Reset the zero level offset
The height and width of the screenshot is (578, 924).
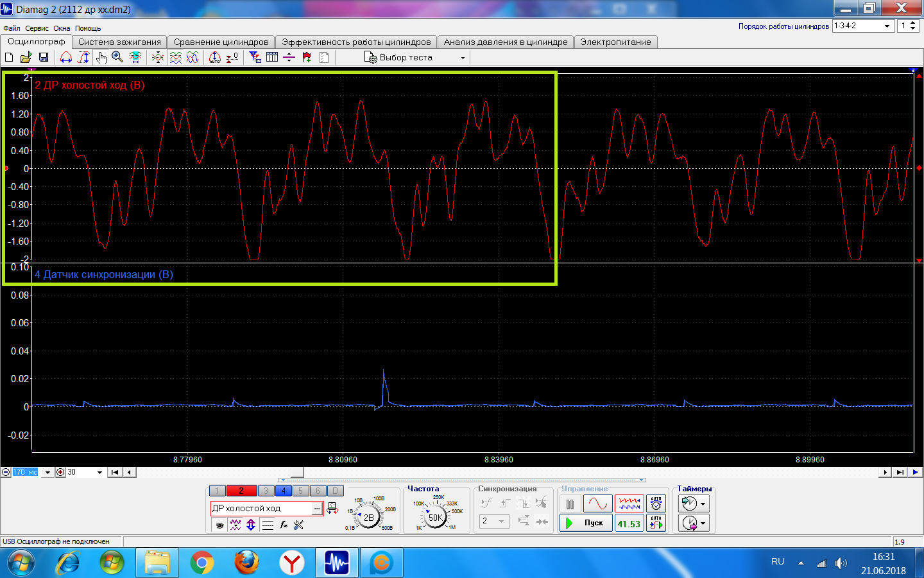click(x=232, y=58)
